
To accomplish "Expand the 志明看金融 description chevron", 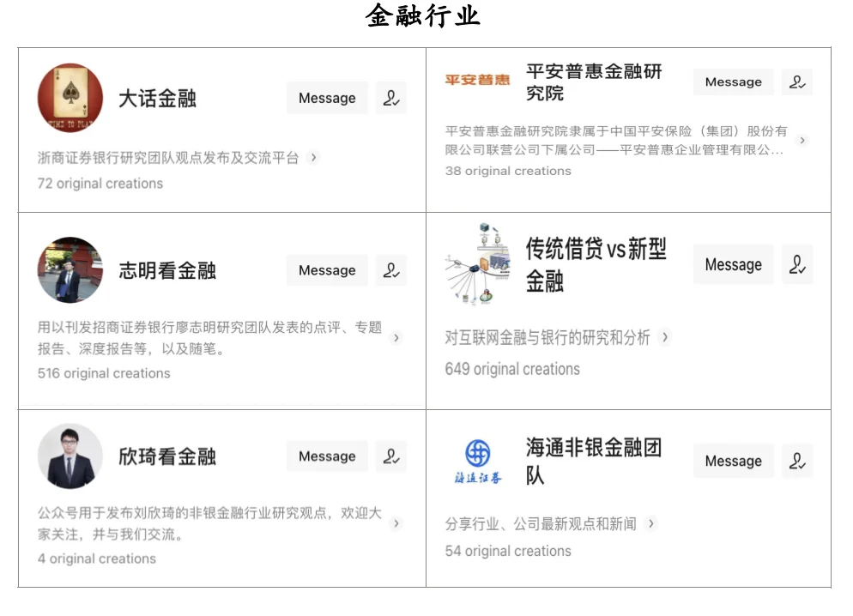I will pos(396,338).
